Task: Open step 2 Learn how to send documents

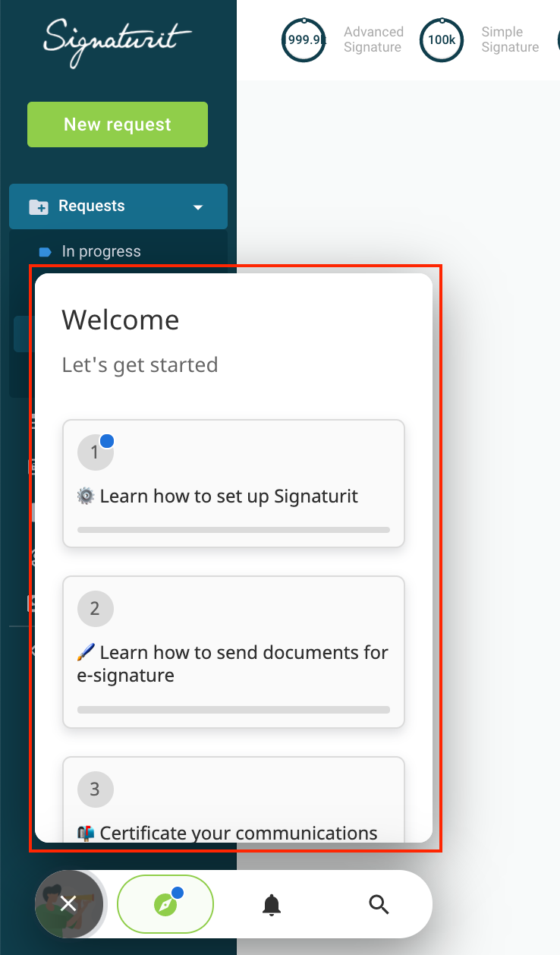Action: [x=234, y=652]
